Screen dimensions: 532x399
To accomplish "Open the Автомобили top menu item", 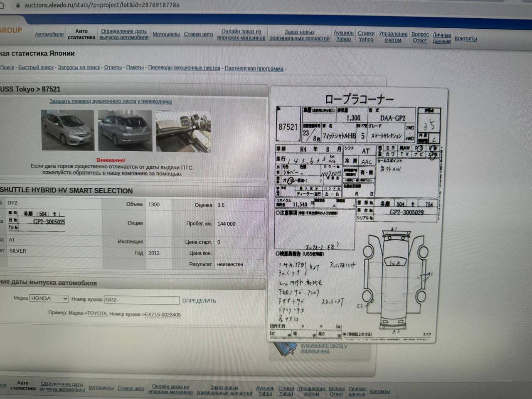I will 49,34.
